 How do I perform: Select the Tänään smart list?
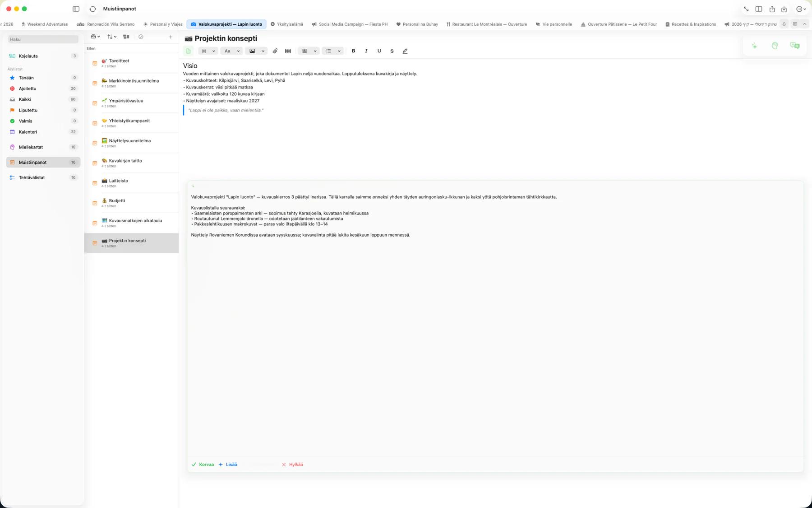click(43, 78)
